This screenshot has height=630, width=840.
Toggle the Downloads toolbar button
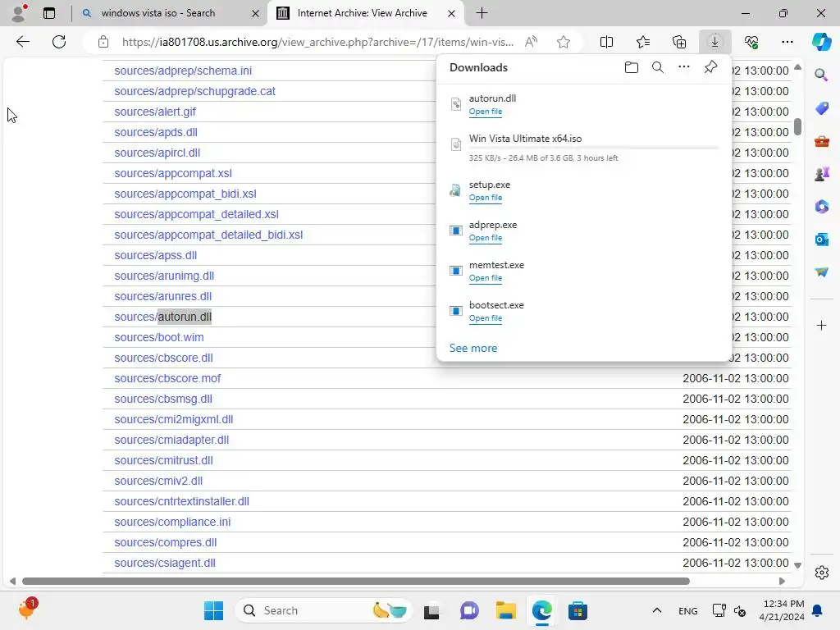click(714, 42)
